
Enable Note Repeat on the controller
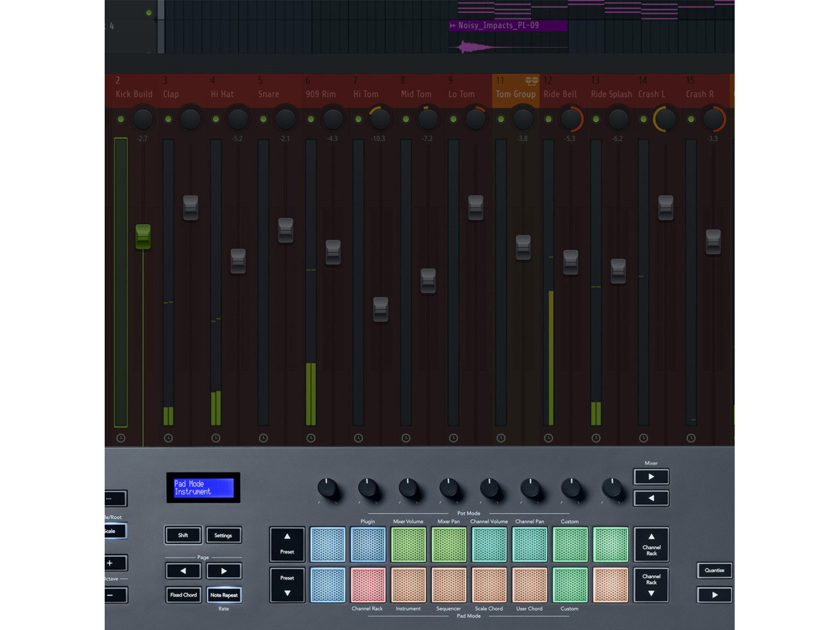[x=224, y=594]
